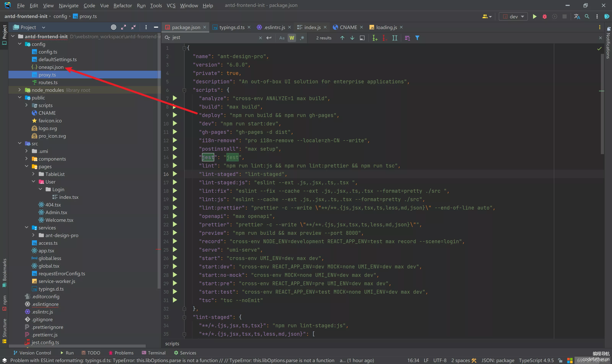Go to previous search occurrence arrow

coord(342,38)
